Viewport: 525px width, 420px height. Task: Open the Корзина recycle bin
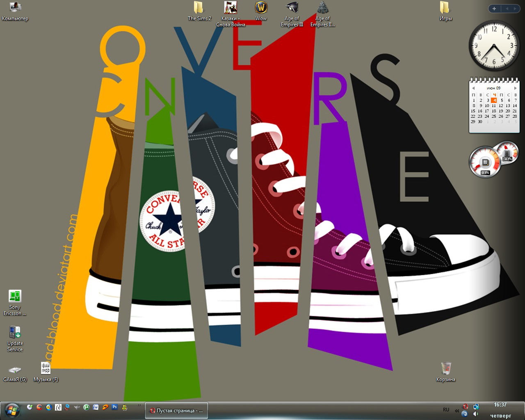tap(446, 368)
